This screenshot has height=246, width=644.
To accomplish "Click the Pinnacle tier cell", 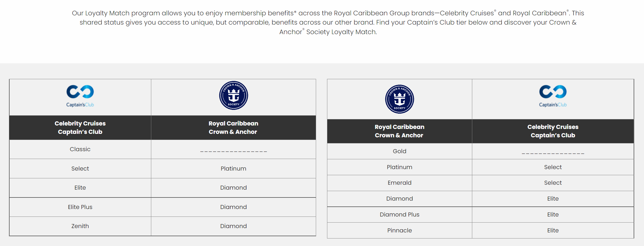I will (400, 230).
